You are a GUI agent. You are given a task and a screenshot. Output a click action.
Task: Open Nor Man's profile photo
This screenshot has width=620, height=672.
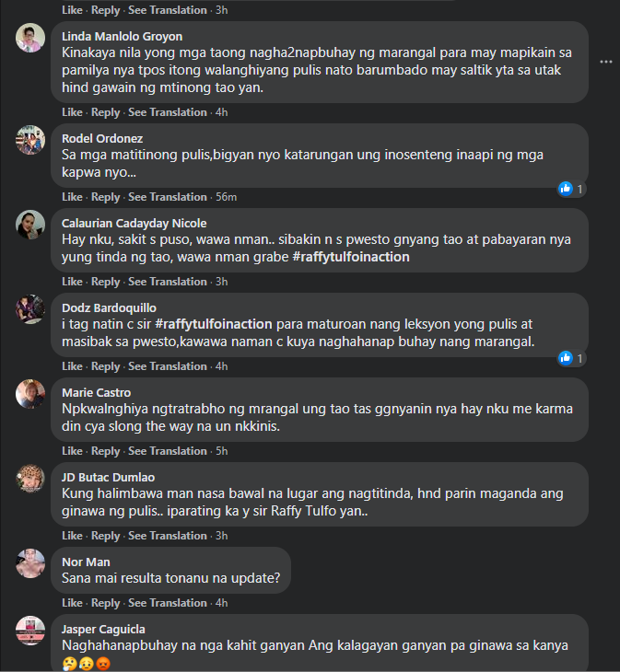pyautogui.click(x=30, y=564)
